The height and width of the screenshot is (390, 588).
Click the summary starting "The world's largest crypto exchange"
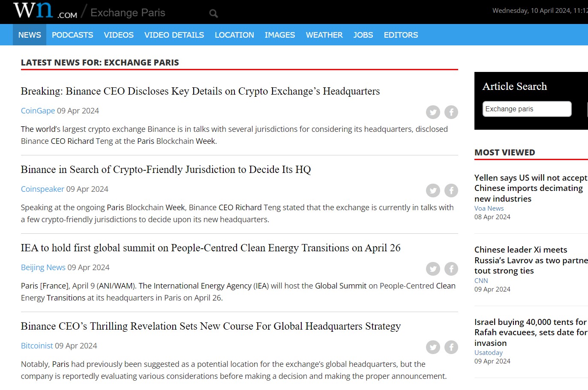pyautogui.click(x=234, y=135)
